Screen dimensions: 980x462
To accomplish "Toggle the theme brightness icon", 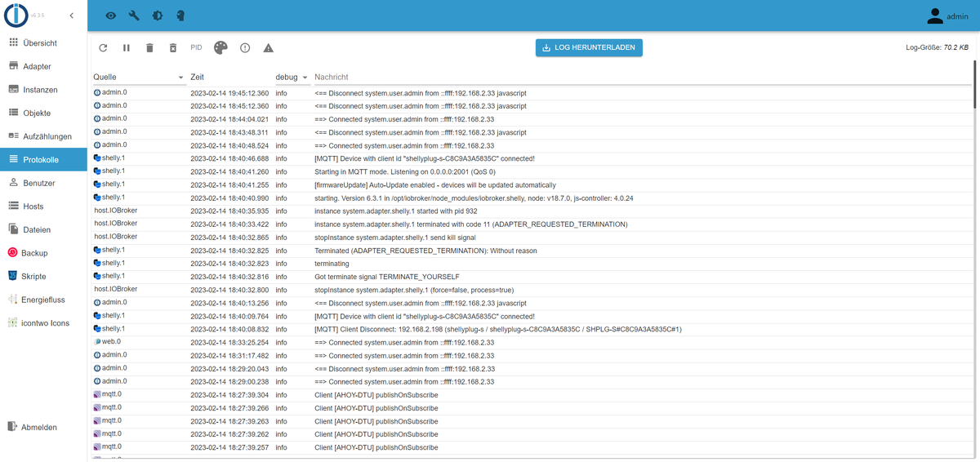I will 157,16.
